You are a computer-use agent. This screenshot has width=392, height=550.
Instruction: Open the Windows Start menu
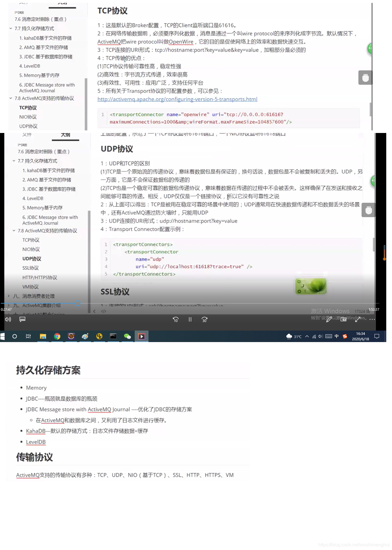pyautogui.click(x=3, y=336)
